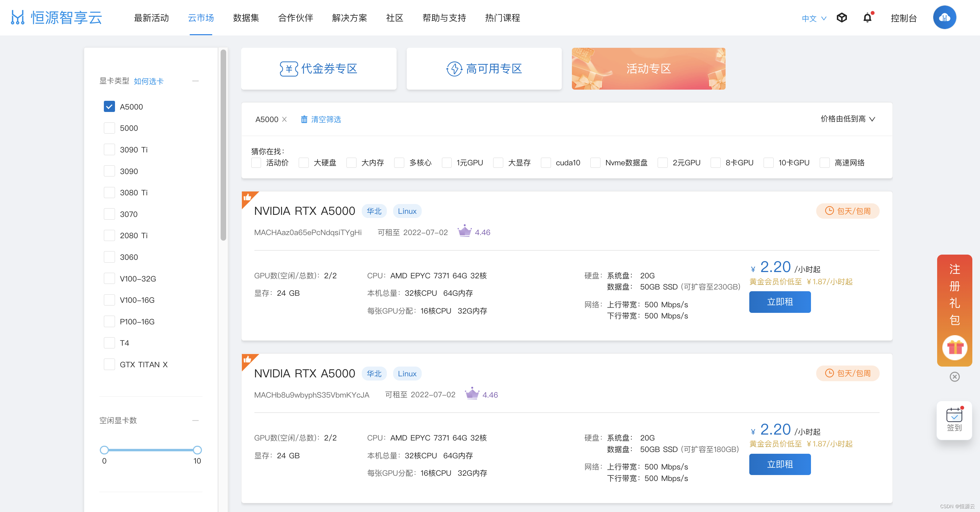Click the 恒源智享云 logo

(x=57, y=17)
